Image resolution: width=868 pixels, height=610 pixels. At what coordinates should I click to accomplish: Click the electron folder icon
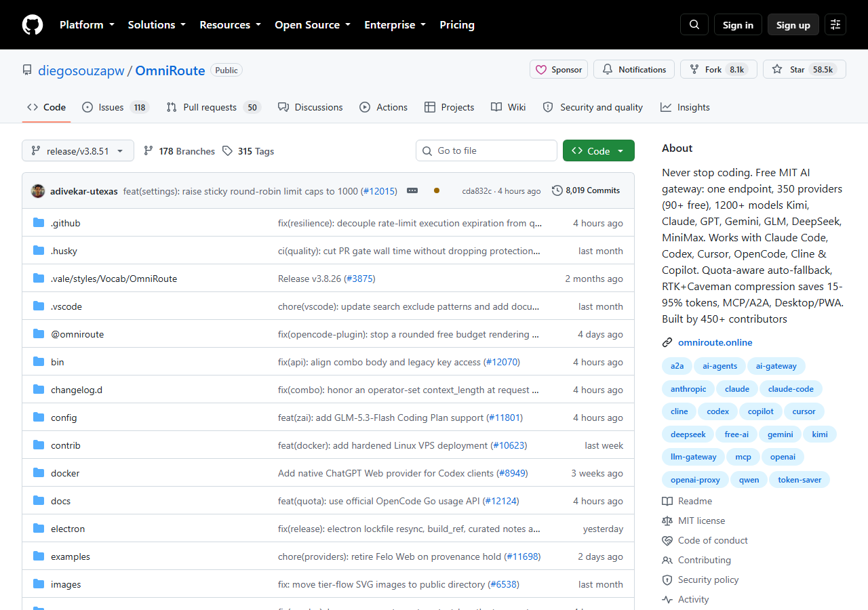(x=39, y=529)
